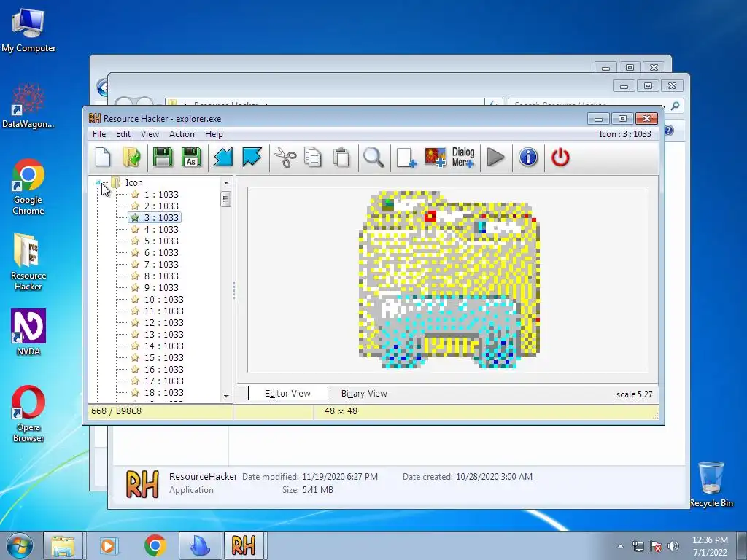Viewport: 747px width, 560px height.
Task: Select tree item 10 : 1033
Action: pos(163,299)
